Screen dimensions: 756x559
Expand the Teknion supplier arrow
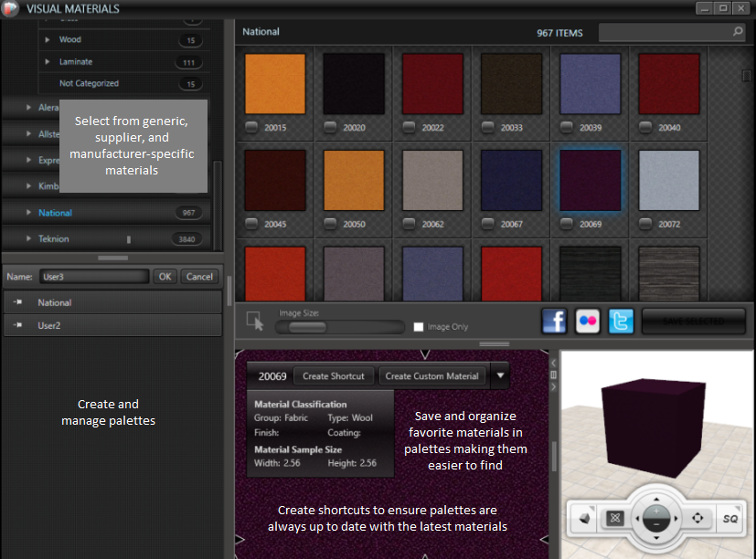tap(28, 238)
